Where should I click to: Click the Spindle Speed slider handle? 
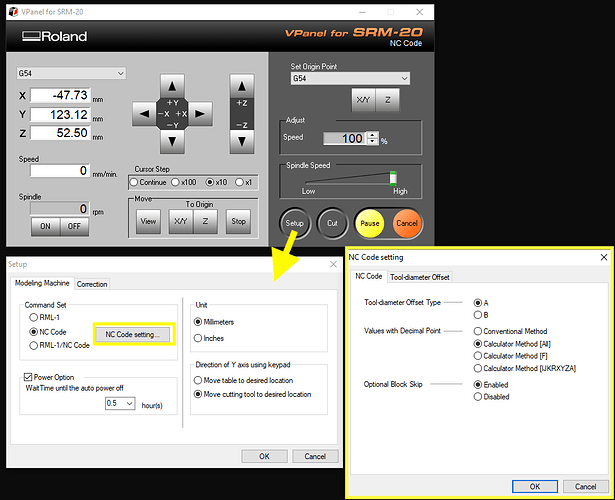click(393, 178)
